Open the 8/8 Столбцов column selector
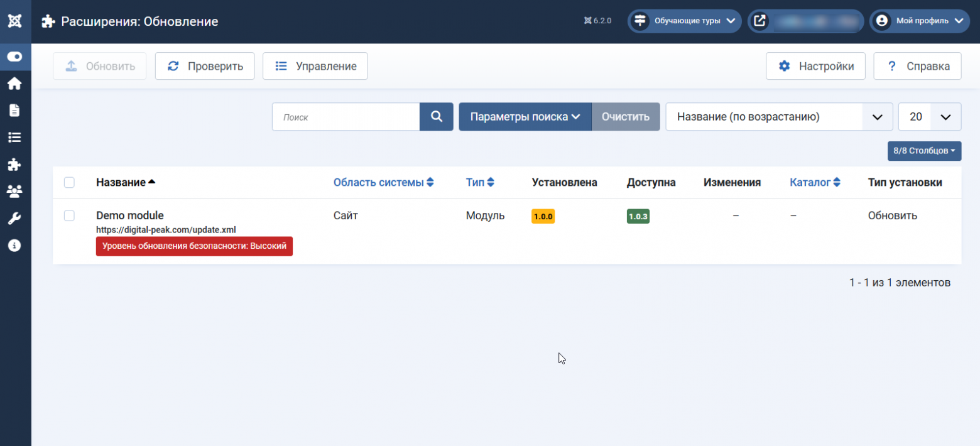 924,151
